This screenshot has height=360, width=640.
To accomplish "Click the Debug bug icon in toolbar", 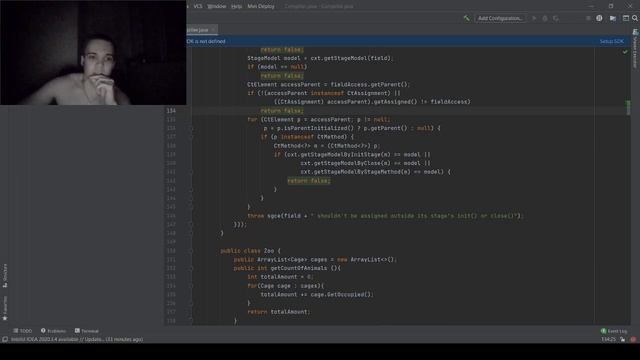I will pos(545,18).
